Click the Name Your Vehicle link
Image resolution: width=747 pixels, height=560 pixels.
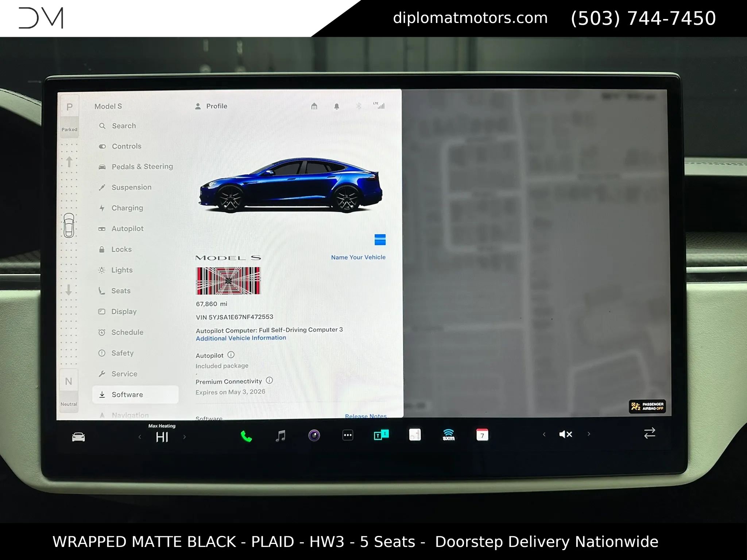(x=358, y=257)
